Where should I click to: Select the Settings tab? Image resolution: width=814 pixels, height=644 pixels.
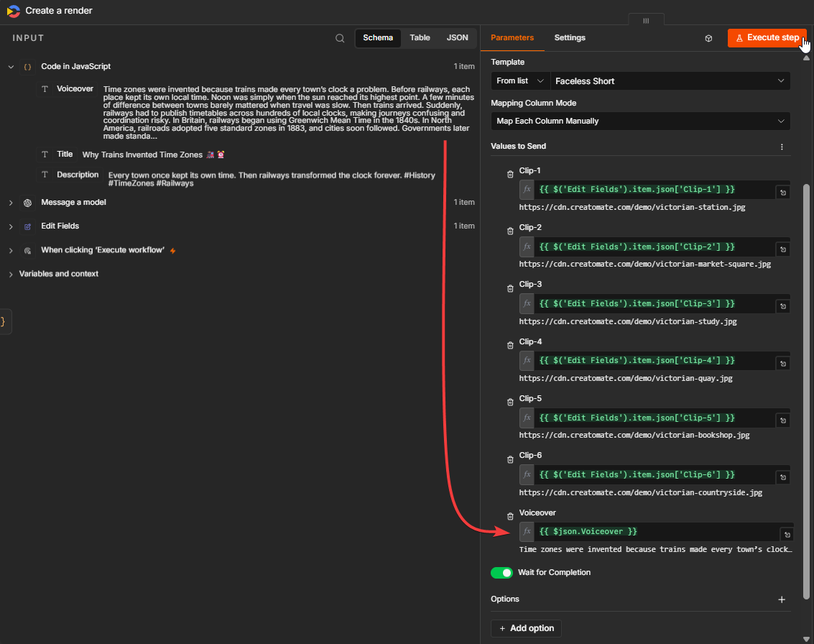tap(570, 38)
